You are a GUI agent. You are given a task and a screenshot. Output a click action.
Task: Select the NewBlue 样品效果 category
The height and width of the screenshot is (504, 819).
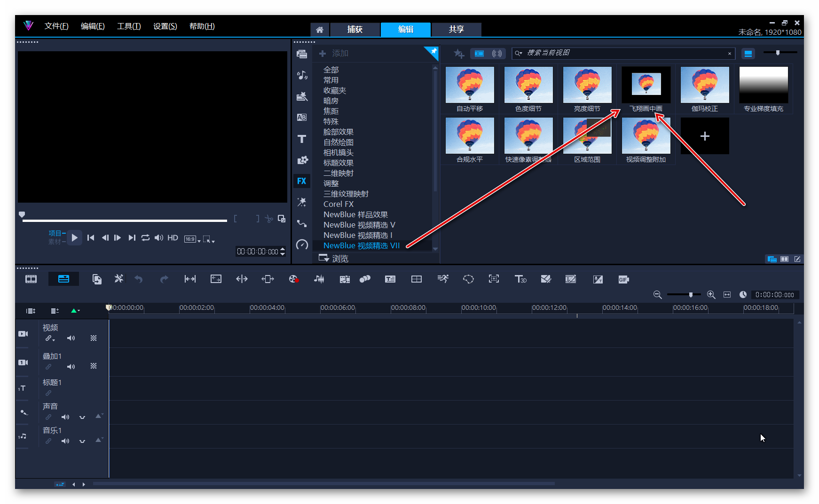(355, 214)
